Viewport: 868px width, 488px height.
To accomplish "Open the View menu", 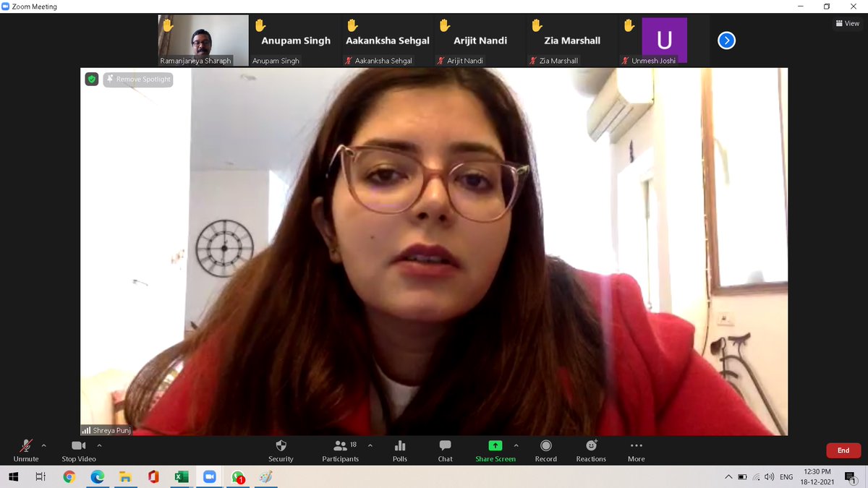I will click(x=847, y=22).
